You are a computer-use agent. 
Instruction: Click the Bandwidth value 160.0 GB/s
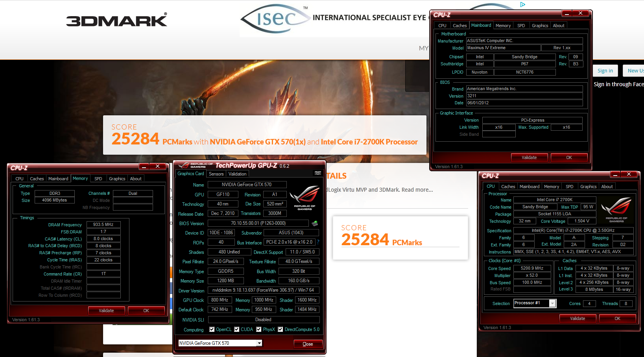(299, 281)
